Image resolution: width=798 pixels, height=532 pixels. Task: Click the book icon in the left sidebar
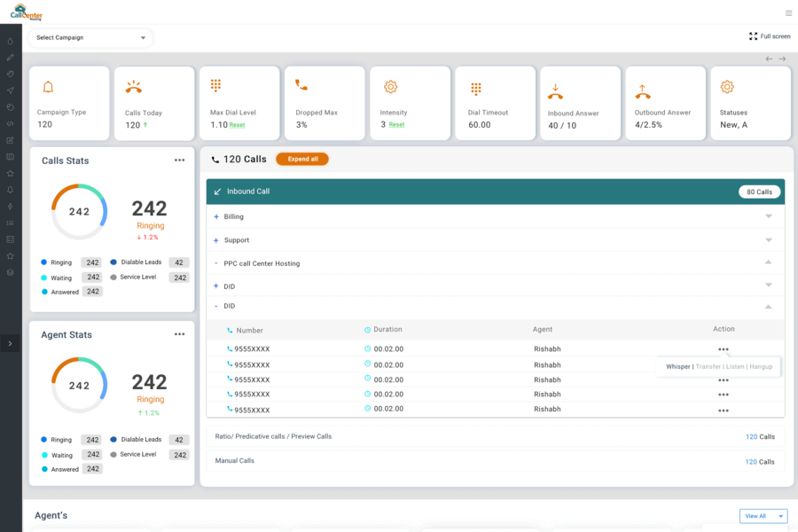click(10, 157)
